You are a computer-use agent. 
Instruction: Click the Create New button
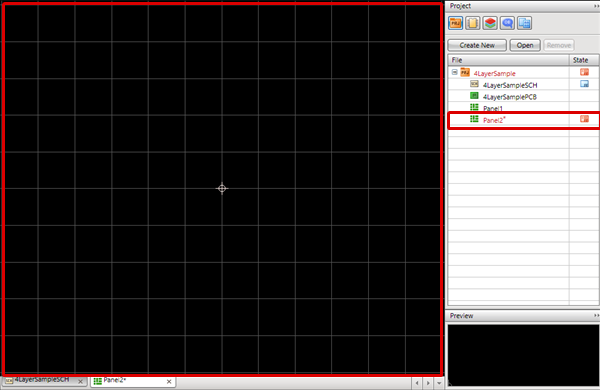coord(477,45)
